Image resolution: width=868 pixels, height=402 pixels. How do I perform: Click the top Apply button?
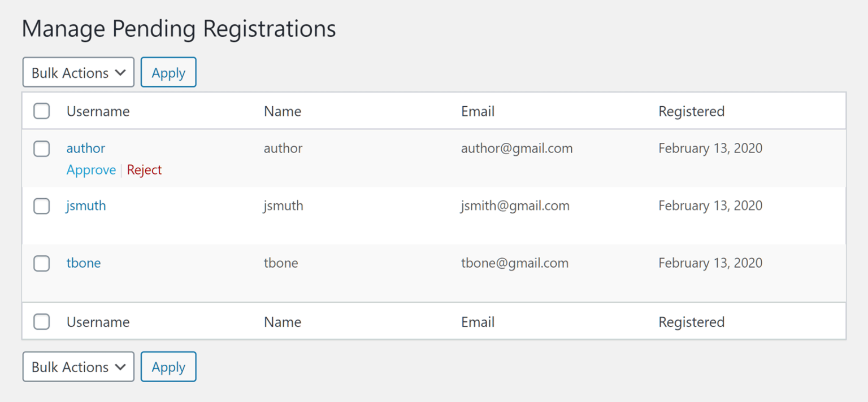168,73
